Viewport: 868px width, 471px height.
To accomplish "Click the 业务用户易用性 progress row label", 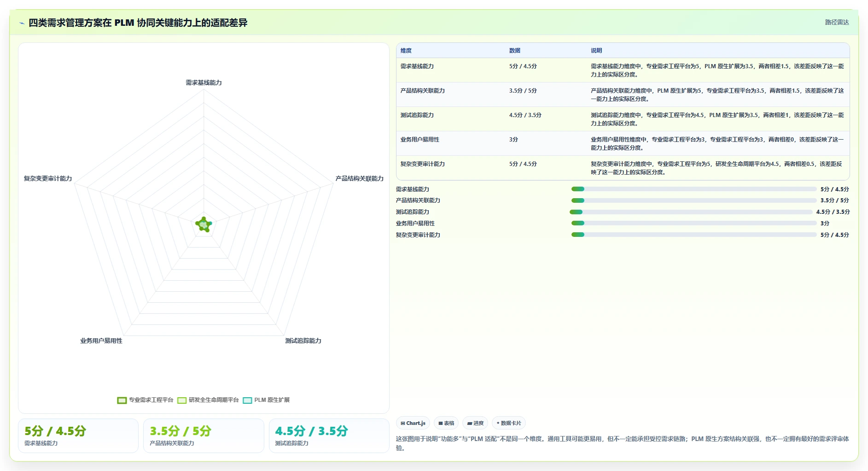I will 415,224.
